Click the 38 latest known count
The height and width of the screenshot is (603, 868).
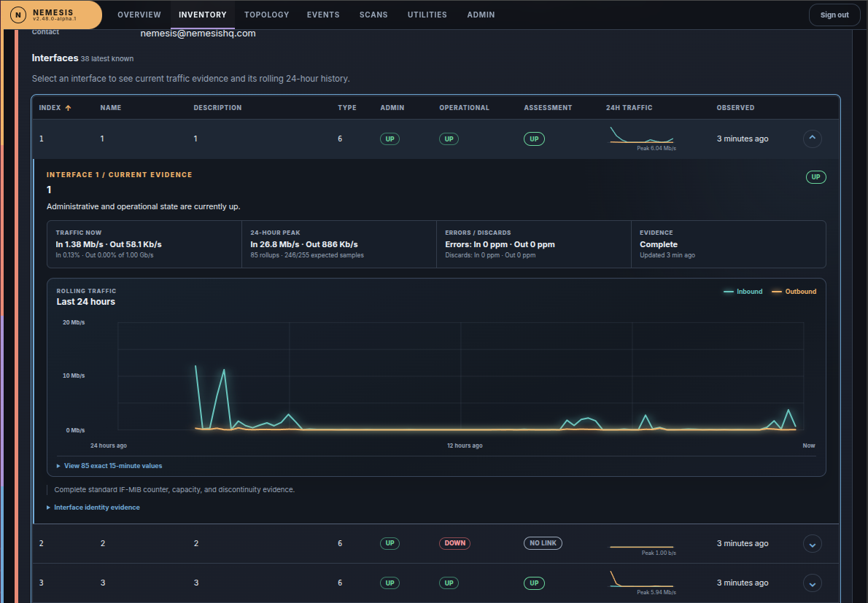pyautogui.click(x=106, y=58)
